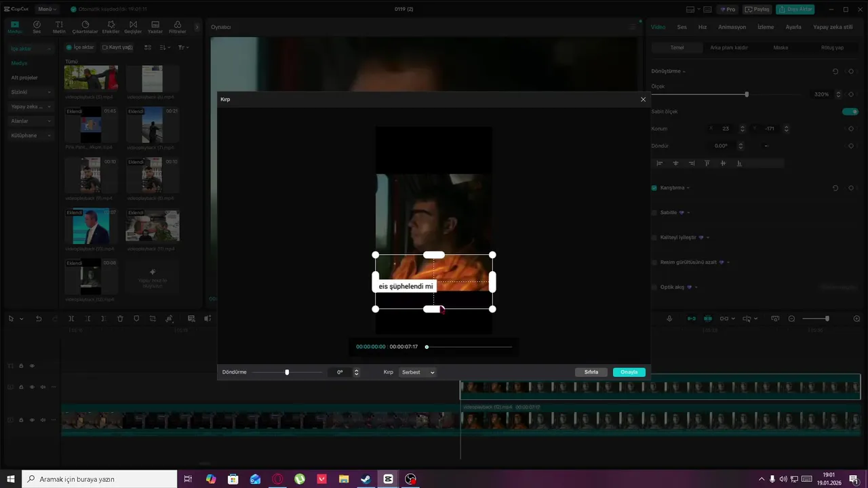Open the Metin text tab
This screenshot has height=488, width=868.
click(59, 27)
